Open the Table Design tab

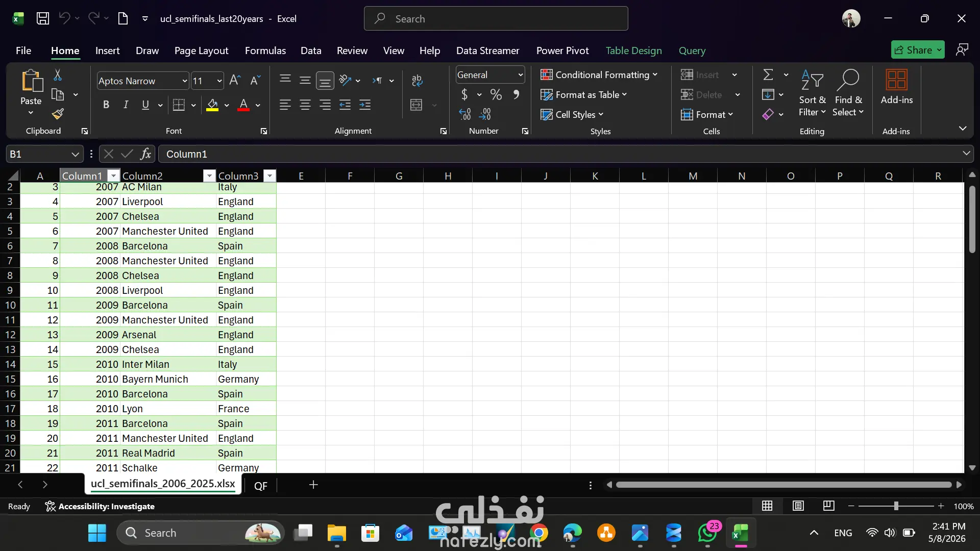click(633, 51)
